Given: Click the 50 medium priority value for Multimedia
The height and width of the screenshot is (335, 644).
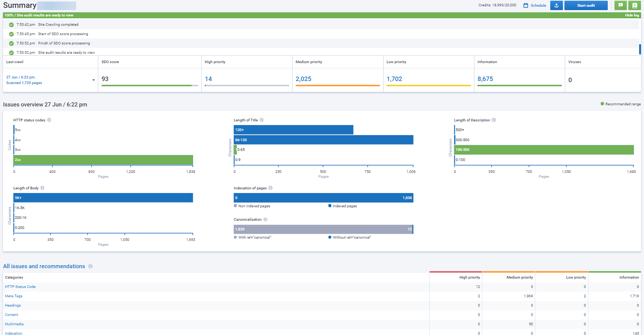Looking at the screenshot, I should click(x=531, y=324).
